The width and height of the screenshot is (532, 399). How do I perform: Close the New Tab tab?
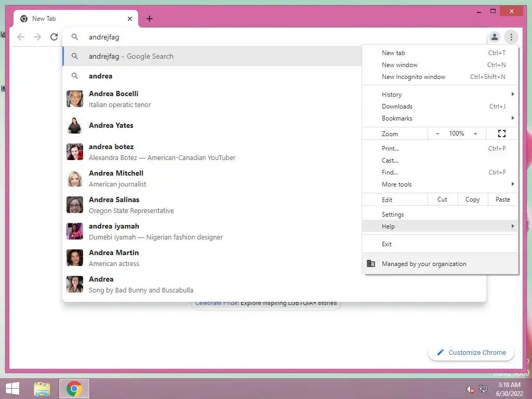(129, 19)
